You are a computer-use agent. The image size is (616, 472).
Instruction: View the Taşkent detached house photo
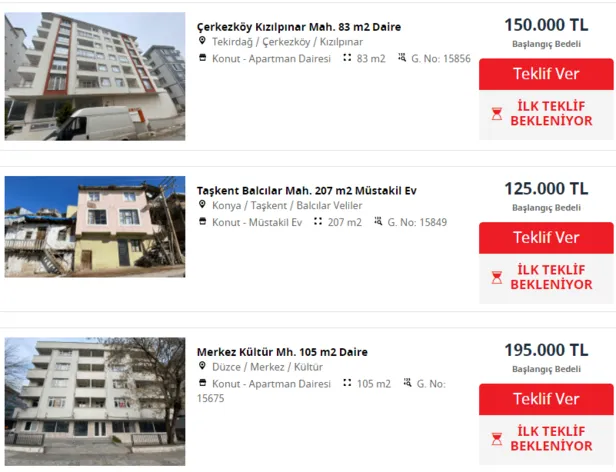pyautogui.click(x=95, y=227)
